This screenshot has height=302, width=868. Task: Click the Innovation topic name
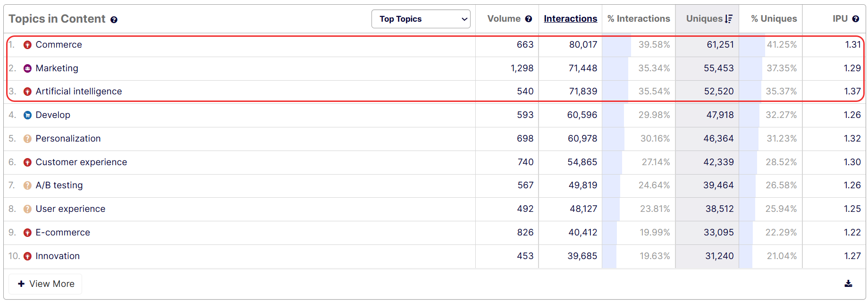point(58,256)
